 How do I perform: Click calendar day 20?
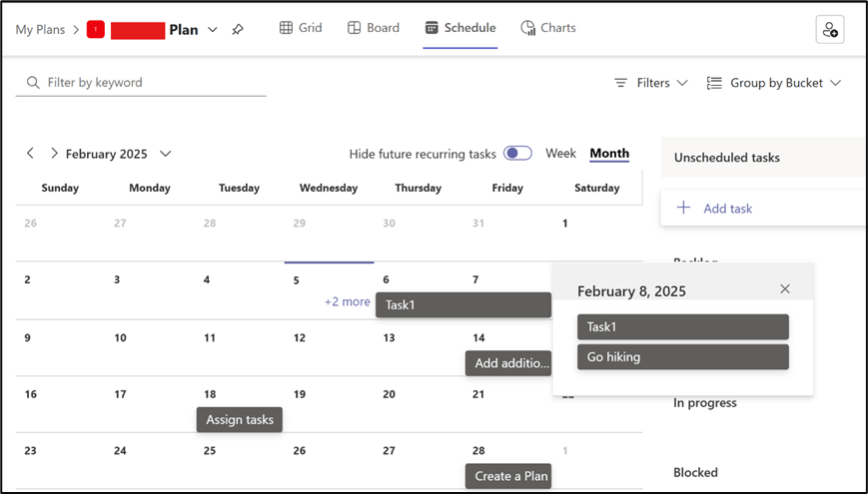tap(390, 394)
